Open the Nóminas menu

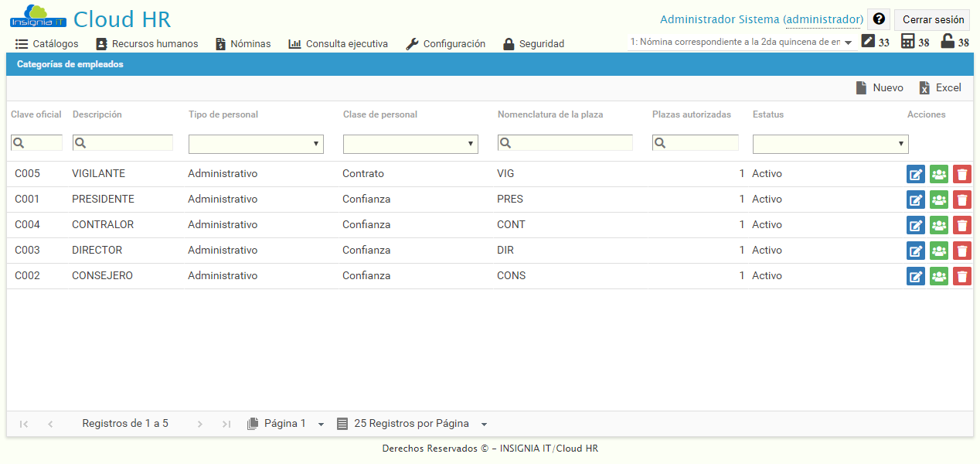click(x=243, y=43)
